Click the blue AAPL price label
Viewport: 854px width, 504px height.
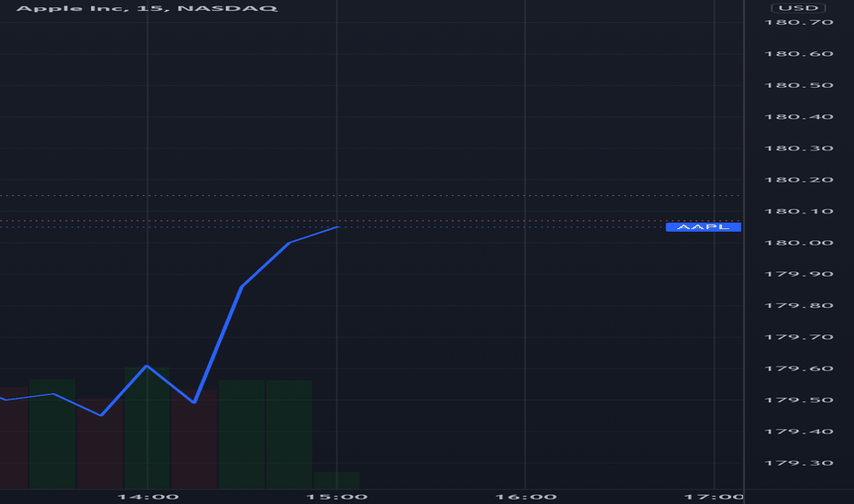pos(703,227)
